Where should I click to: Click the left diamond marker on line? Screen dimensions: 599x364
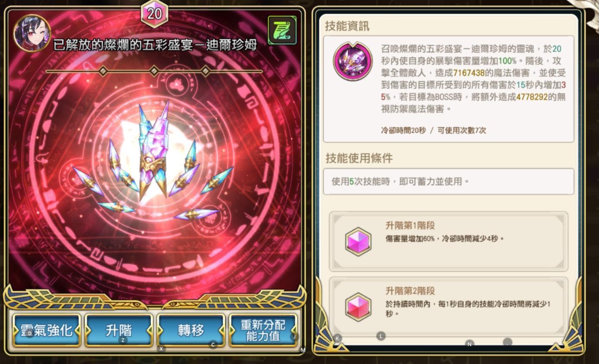pyautogui.click(x=103, y=71)
